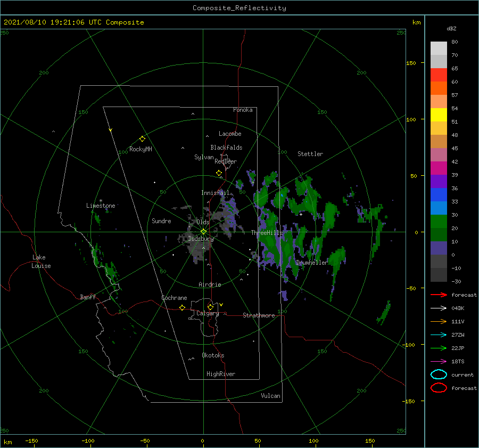Viewport: 479px width, 448px height.
Task: Click the dBZ legend heading
Action: click(x=451, y=28)
